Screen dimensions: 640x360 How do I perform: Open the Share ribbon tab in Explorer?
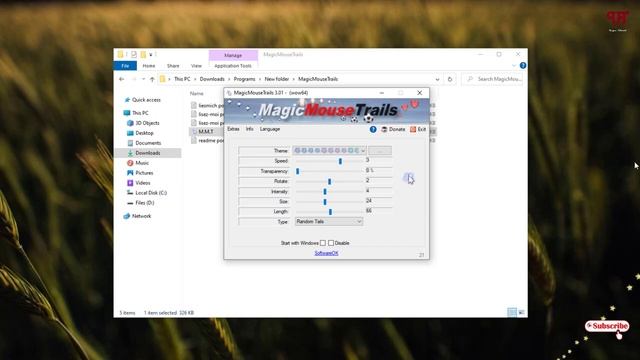click(173, 66)
